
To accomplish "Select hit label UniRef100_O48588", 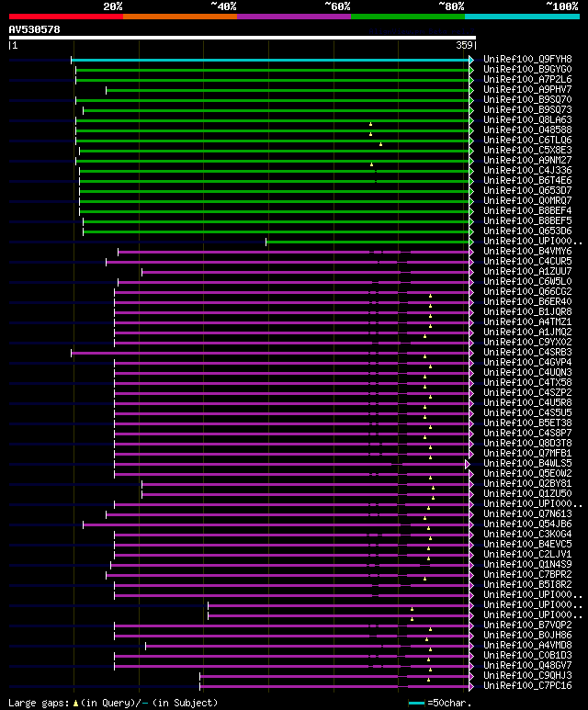I will coord(527,130).
